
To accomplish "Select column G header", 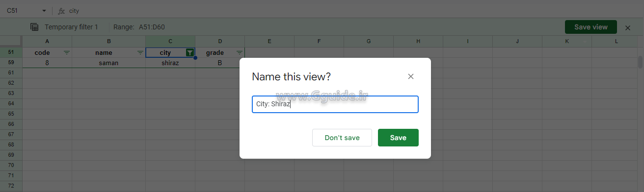I will [369, 42].
